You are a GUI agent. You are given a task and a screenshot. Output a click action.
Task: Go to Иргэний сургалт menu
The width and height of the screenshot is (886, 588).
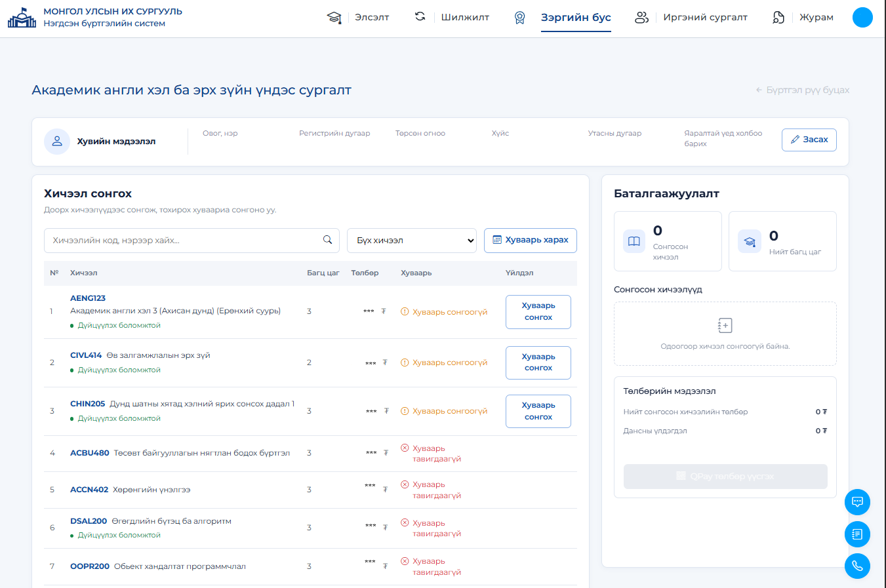(705, 18)
